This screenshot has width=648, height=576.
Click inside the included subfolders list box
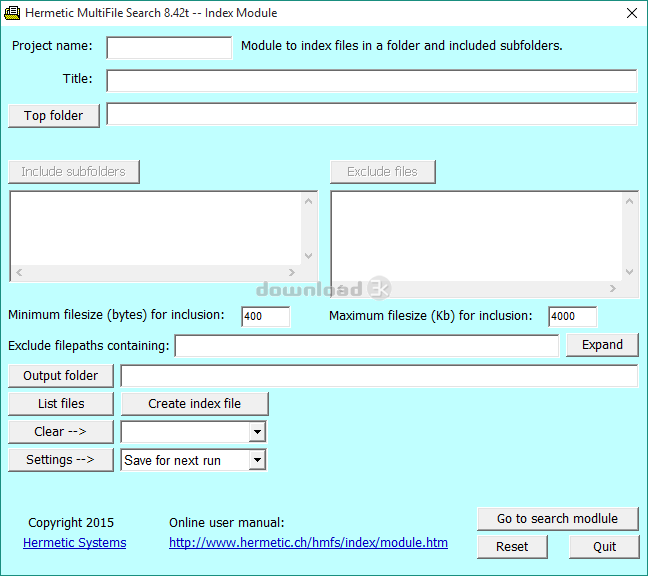[156, 228]
